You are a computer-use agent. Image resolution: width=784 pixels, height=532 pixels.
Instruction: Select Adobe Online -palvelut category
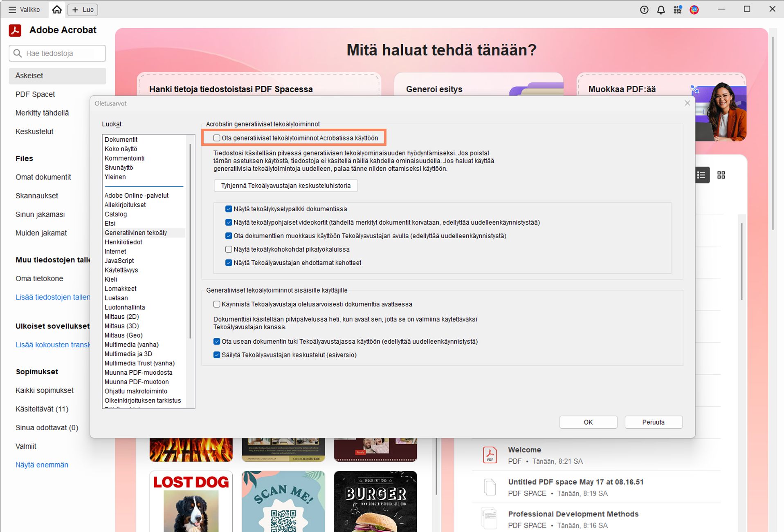point(137,195)
